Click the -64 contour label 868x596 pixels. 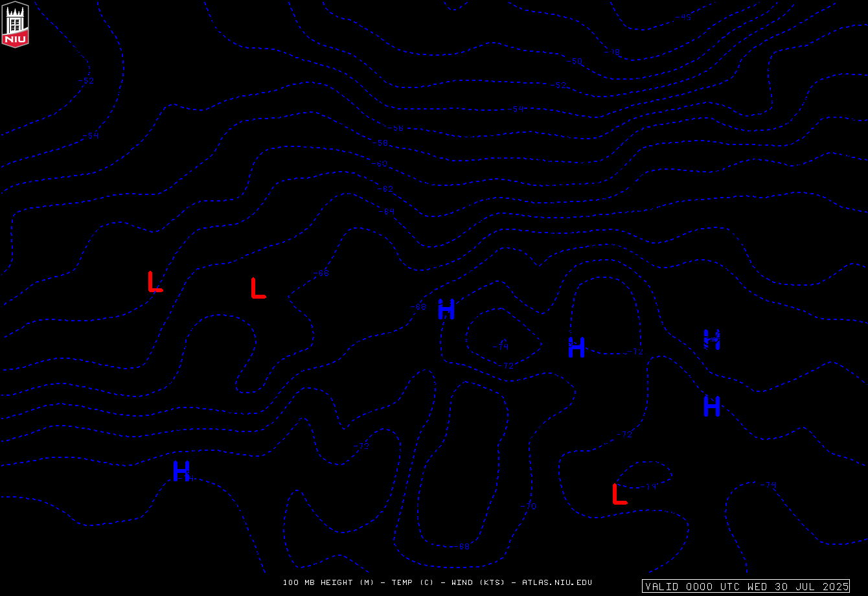pyautogui.click(x=387, y=212)
